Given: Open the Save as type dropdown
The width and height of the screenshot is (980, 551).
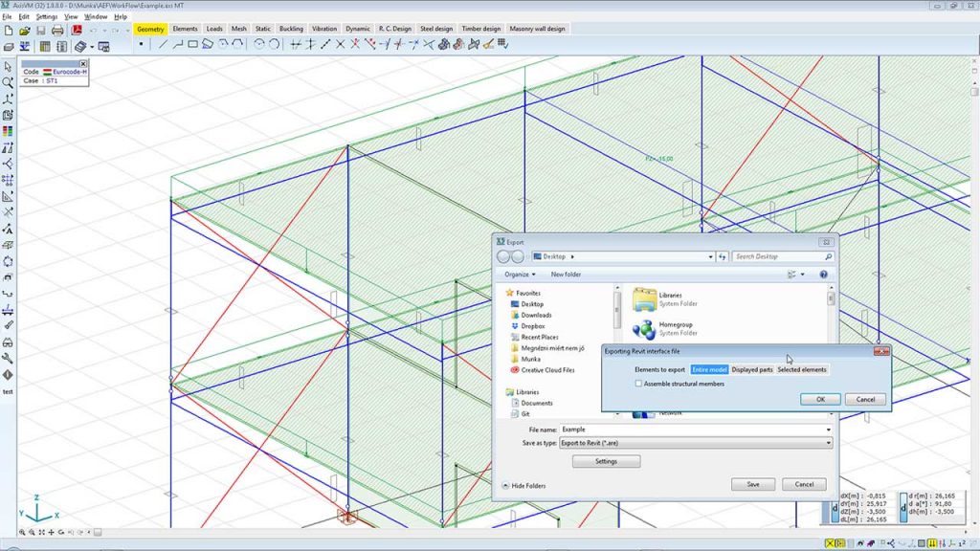Looking at the screenshot, I should click(827, 443).
